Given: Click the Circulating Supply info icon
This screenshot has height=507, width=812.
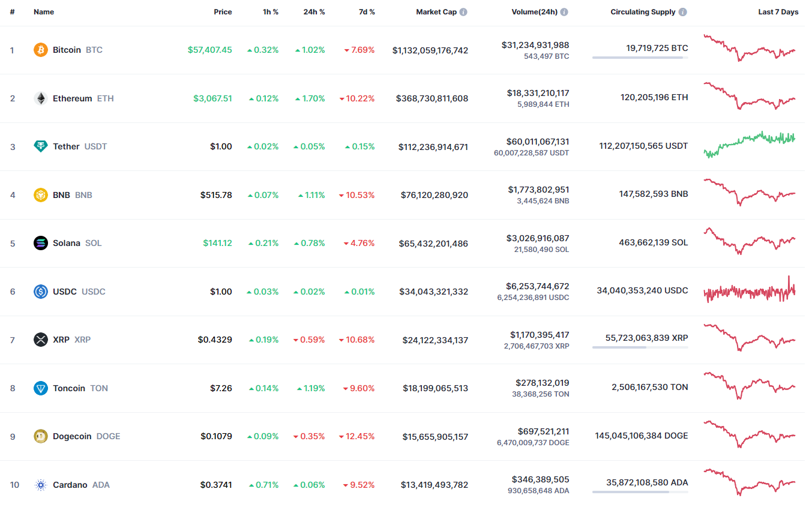Looking at the screenshot, I should pos(683,12).
